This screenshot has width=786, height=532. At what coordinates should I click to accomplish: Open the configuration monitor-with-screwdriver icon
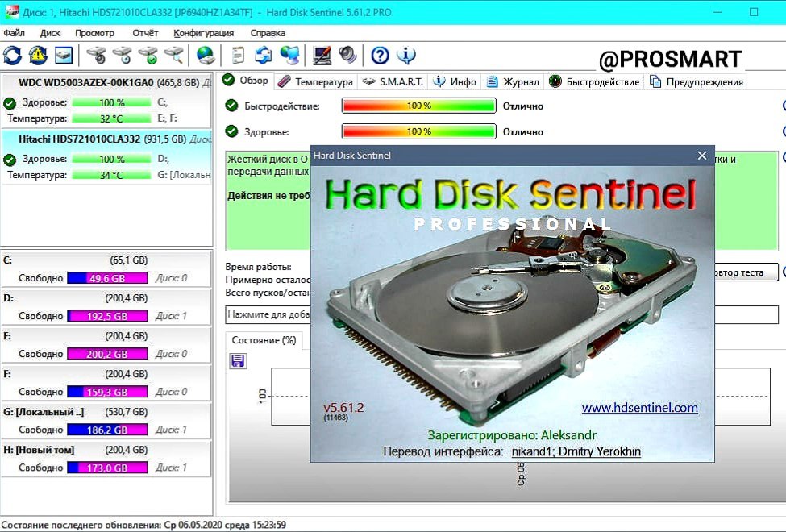point(322,55)
